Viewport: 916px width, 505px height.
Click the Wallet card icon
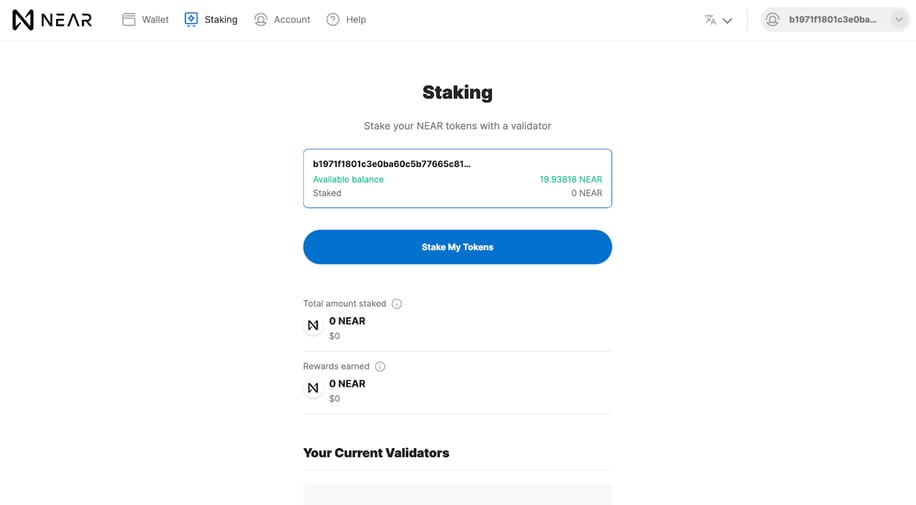(129, 19)
